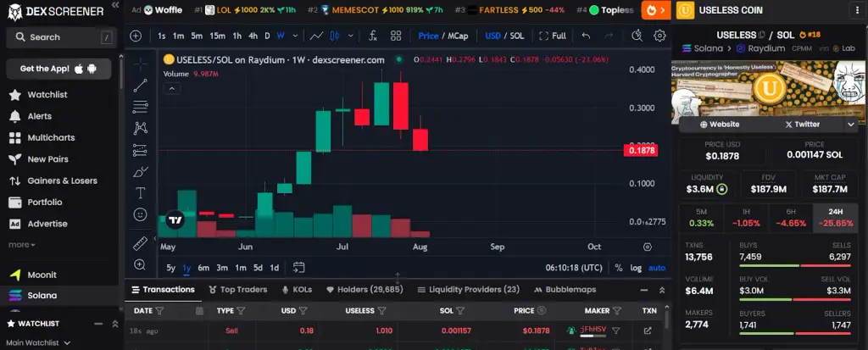The height and width of the screenshot is (350, 868).
Task: Select the 24H stats tab
Action: [836, 218]
